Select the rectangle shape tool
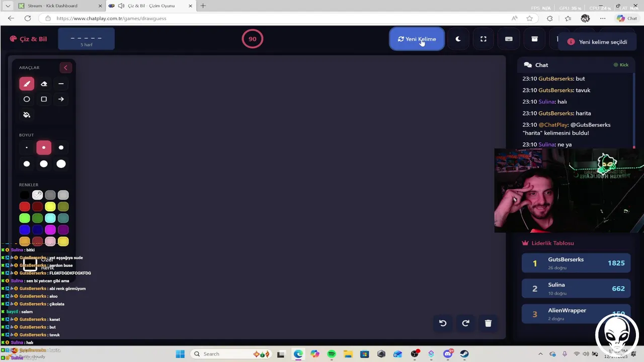This screenshot has width=644, height=362. point(44,99)
